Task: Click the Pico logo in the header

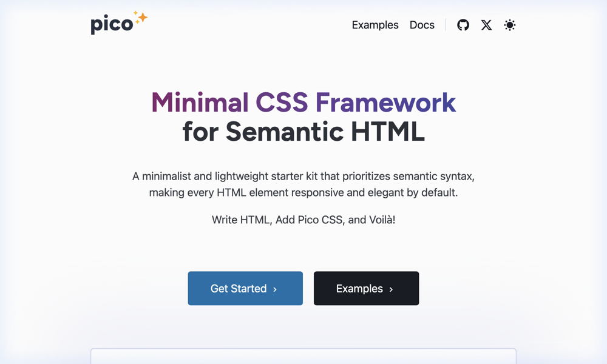Action: coord(112,24)
